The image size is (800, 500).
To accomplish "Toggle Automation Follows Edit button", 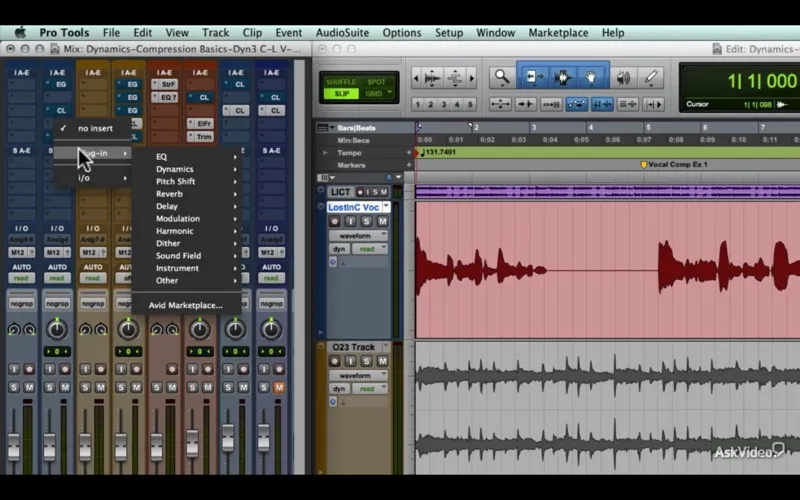I will click(x=577, y=104).
